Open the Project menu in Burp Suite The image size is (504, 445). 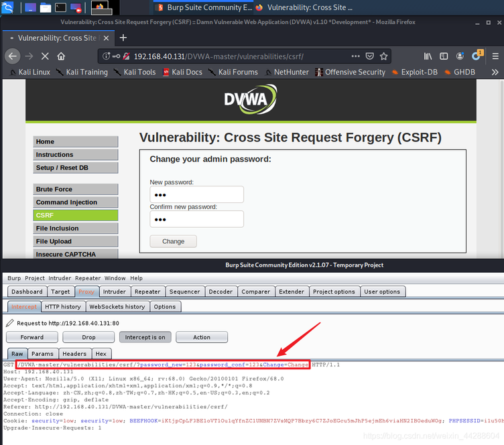35,278
